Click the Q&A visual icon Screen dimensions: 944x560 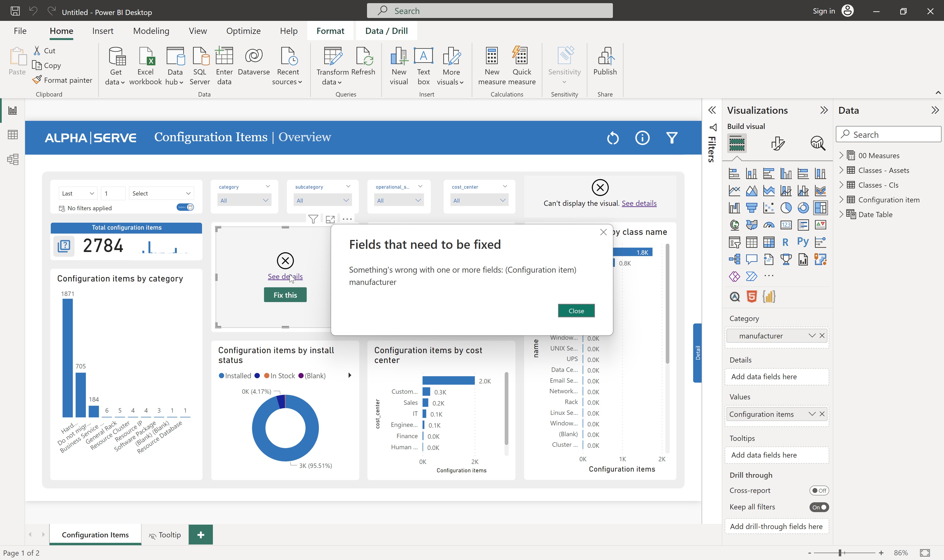click(x=752, y=259)
